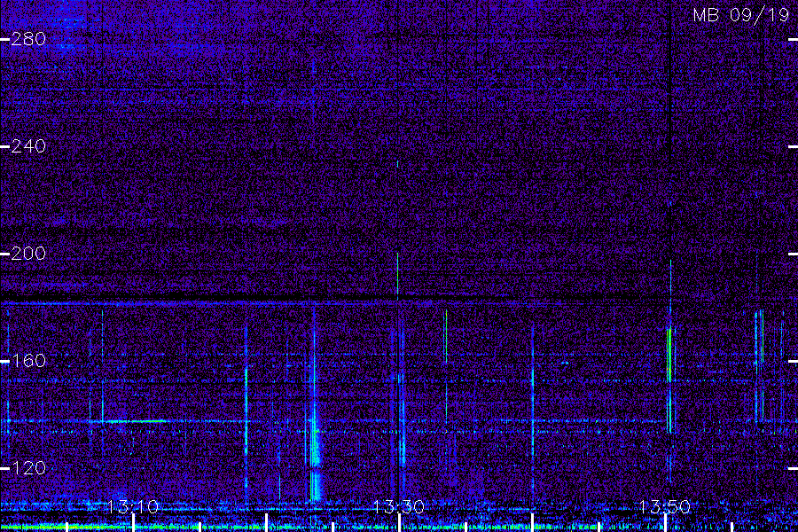Click the 160 frequency axis label
798x532 pixels.
point(28,361)
